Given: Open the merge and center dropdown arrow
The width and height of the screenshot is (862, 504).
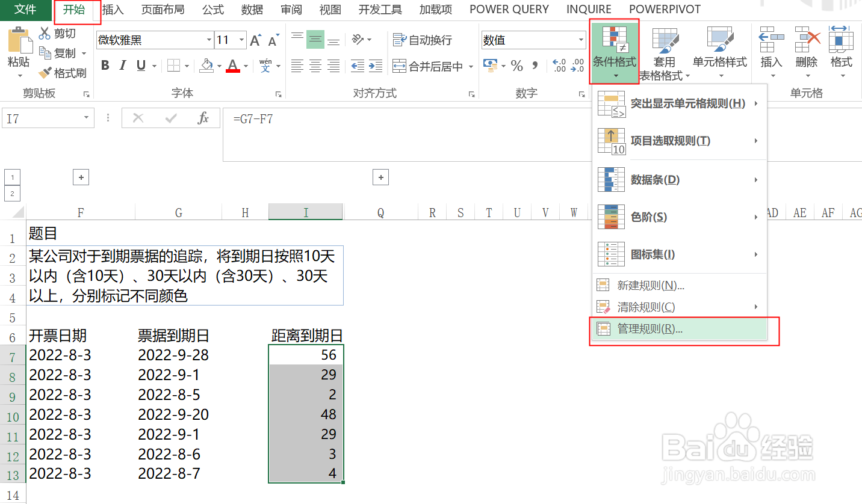Looking at the screenshot, I should pyautogui.click(x=471, y=66).
